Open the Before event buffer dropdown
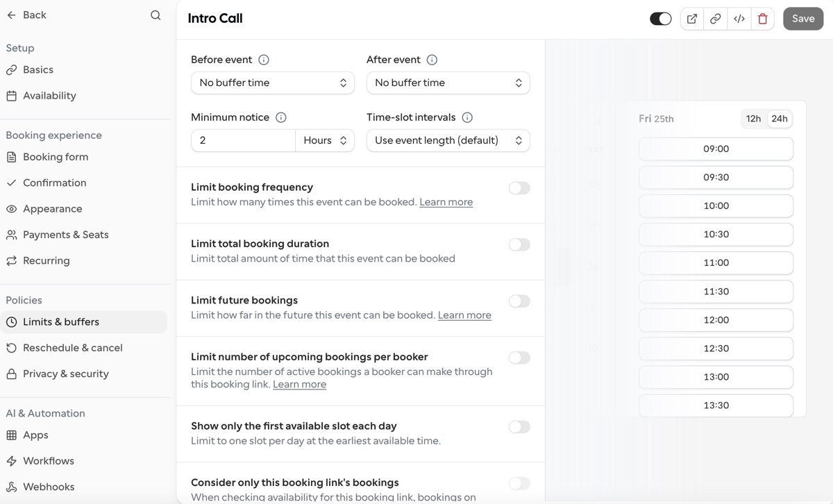Image resolution: width=833 pixels, height=504 pixels. pos(273,83)
